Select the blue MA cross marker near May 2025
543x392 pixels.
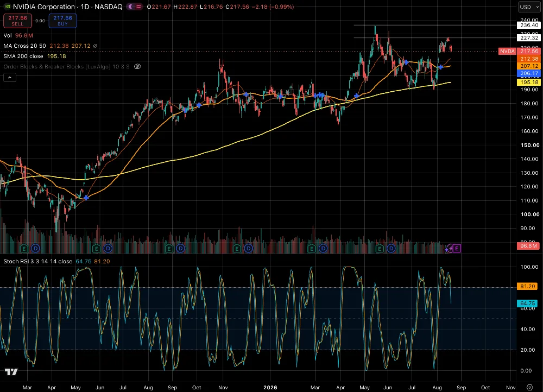tap(86, 198)
